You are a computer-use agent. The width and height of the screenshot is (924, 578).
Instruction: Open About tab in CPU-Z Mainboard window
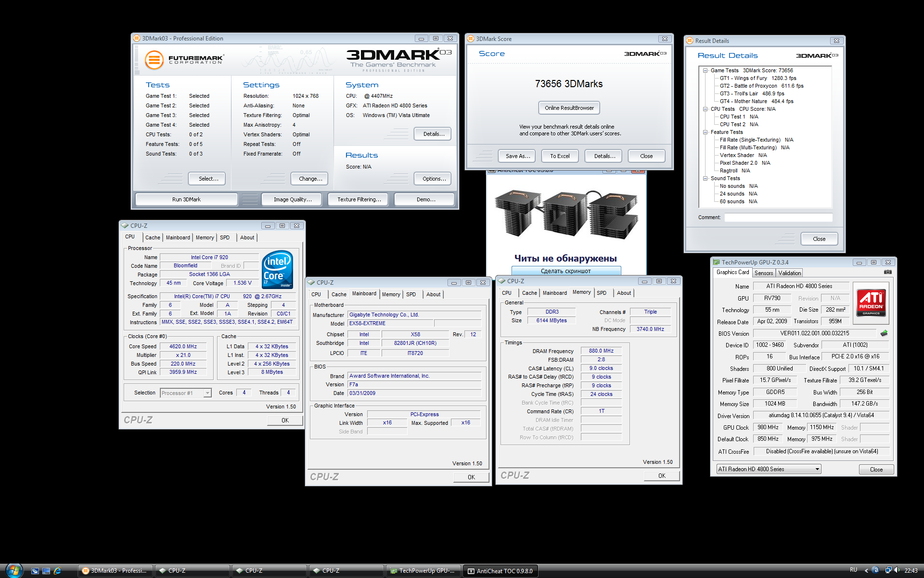pyautogui.click(x=433, y=294)
